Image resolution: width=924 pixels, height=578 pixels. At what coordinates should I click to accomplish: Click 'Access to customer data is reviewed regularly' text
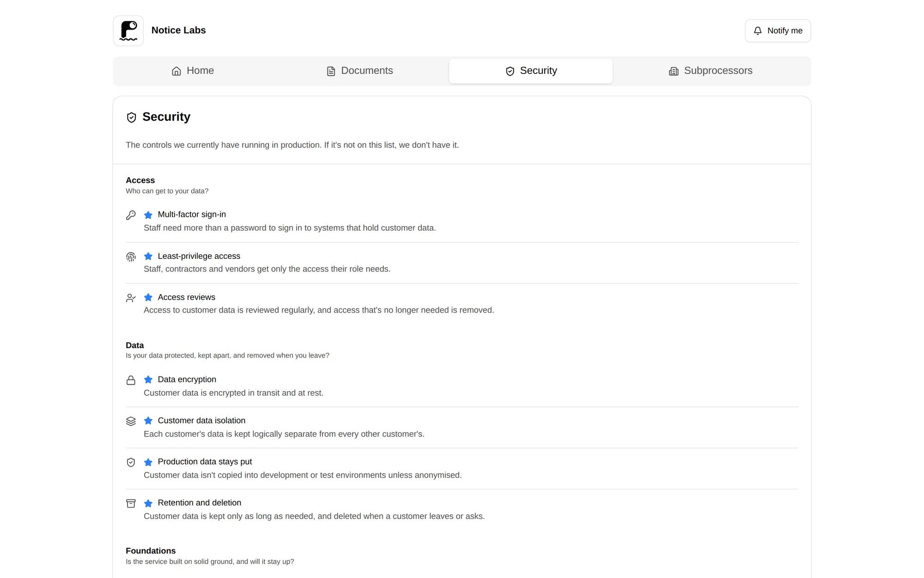click(319, 310)
